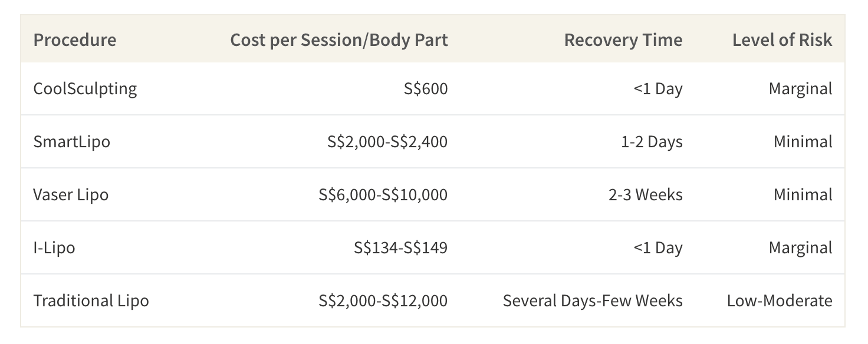Select the I-Lipo procedure cell
Viewport: 868px width, 344px height.
click(x=54, y=248)
